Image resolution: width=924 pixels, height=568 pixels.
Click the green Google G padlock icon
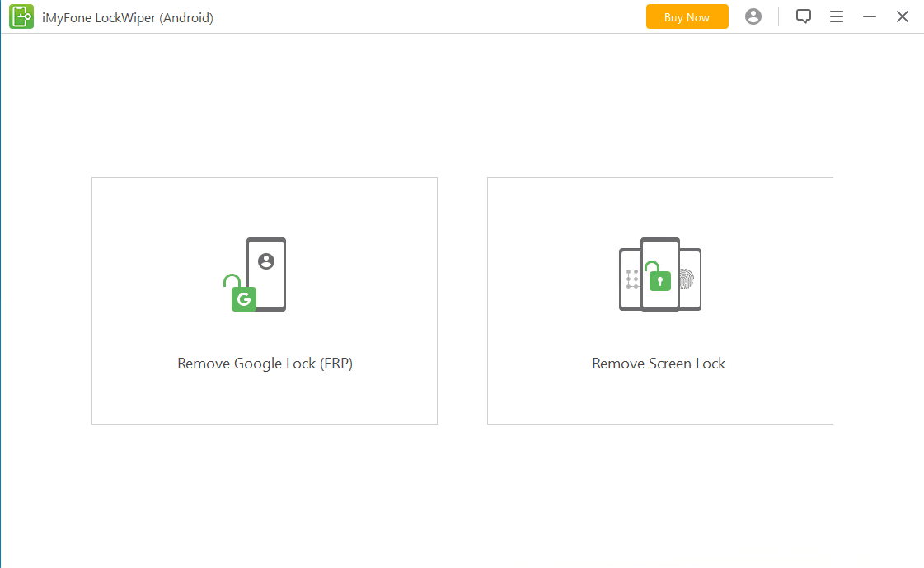(241, 293)
